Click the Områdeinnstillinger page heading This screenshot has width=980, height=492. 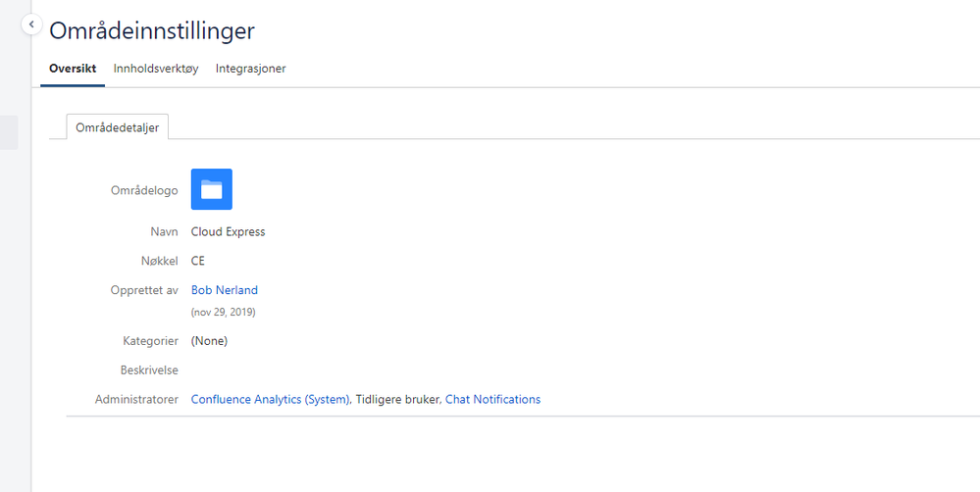click(x=152, y=30)
